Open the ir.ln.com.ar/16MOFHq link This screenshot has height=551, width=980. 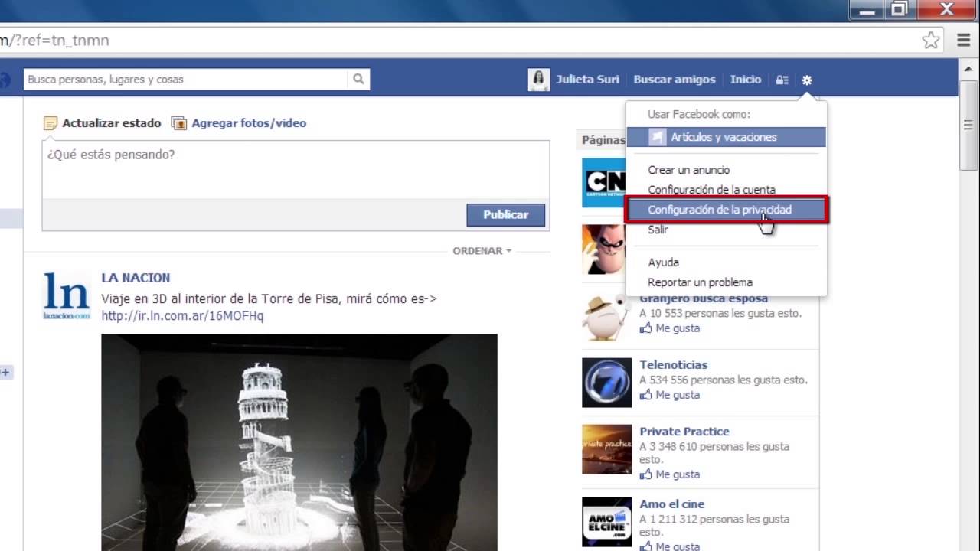pos(182,315)
